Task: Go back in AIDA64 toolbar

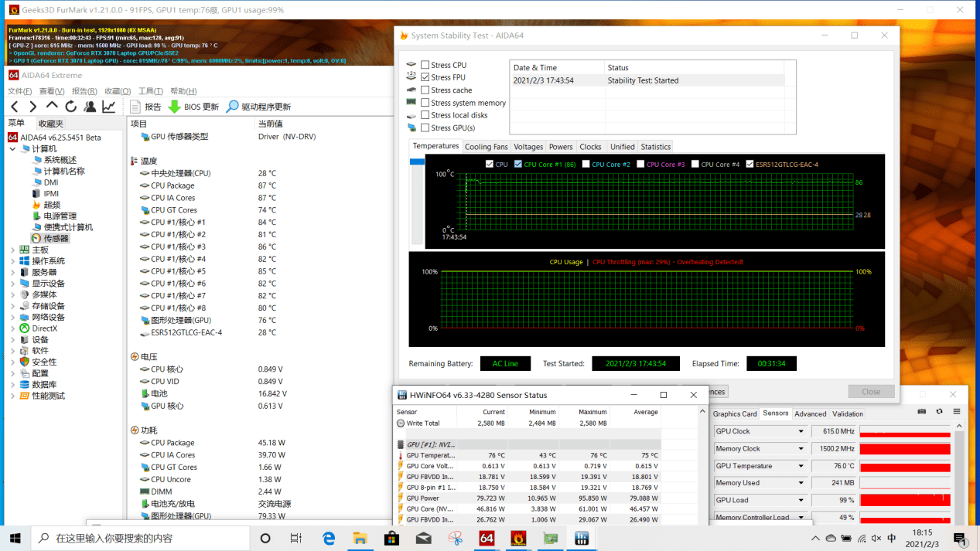Action: tap(15, 107)
